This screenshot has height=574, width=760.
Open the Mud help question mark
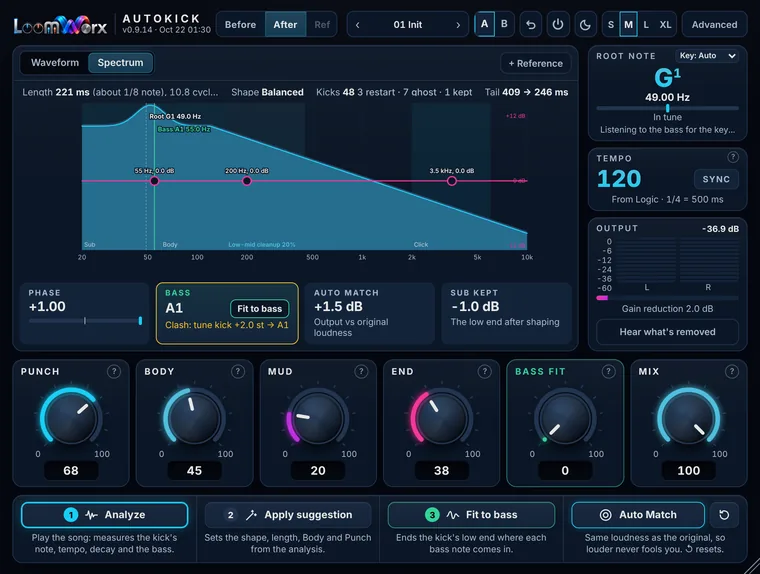361,371
